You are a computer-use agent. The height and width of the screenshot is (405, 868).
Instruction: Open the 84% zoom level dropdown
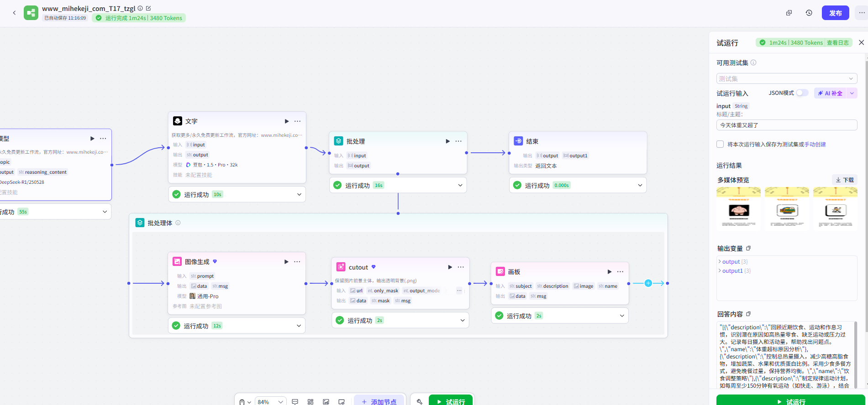click(270, 402)
